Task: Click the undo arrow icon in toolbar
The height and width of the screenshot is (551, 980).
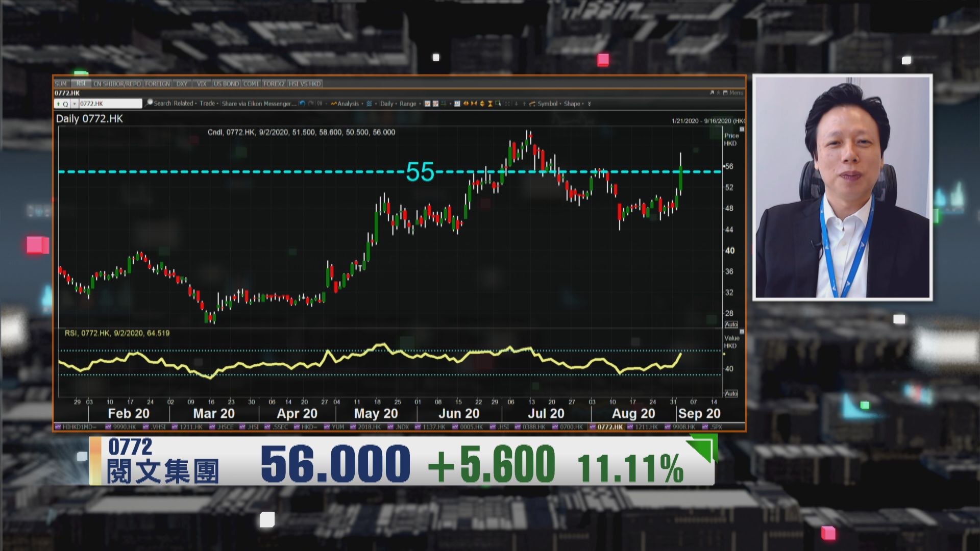Action: [x=302, y=104]
